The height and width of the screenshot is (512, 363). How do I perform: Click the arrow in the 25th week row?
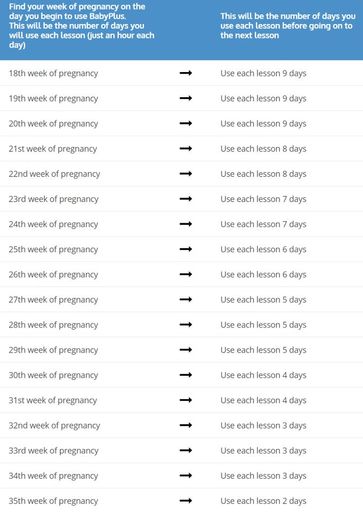click(x=186, y=249)
